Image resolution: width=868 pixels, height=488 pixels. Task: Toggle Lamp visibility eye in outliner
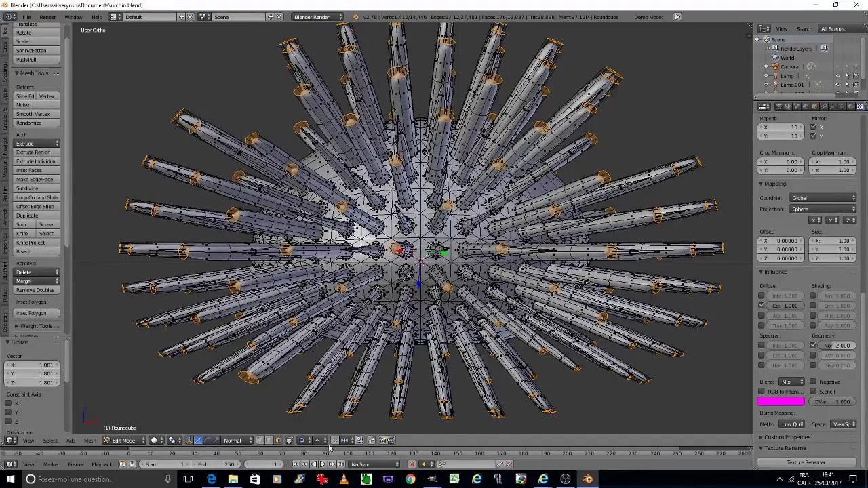click(838, 76)
